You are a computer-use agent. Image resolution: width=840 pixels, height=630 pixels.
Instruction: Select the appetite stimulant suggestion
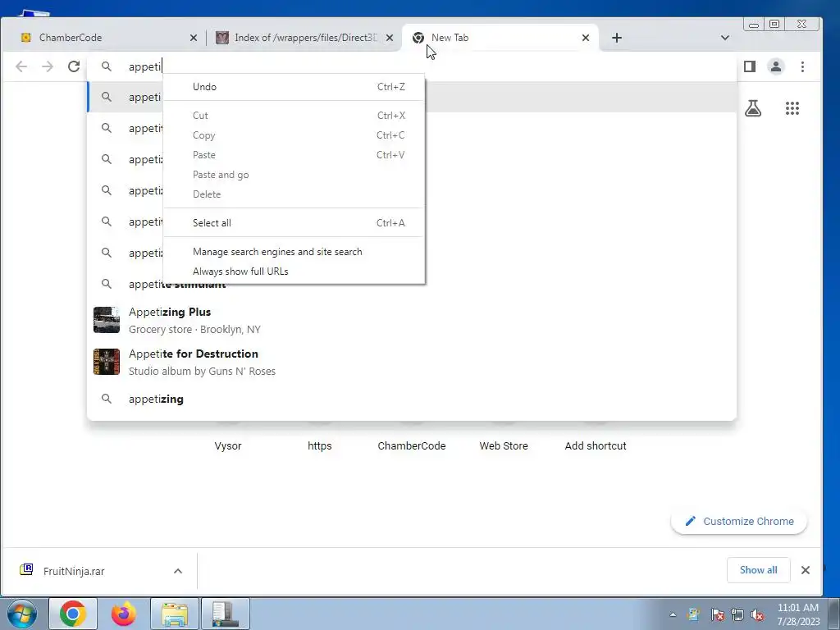point(412,285)
